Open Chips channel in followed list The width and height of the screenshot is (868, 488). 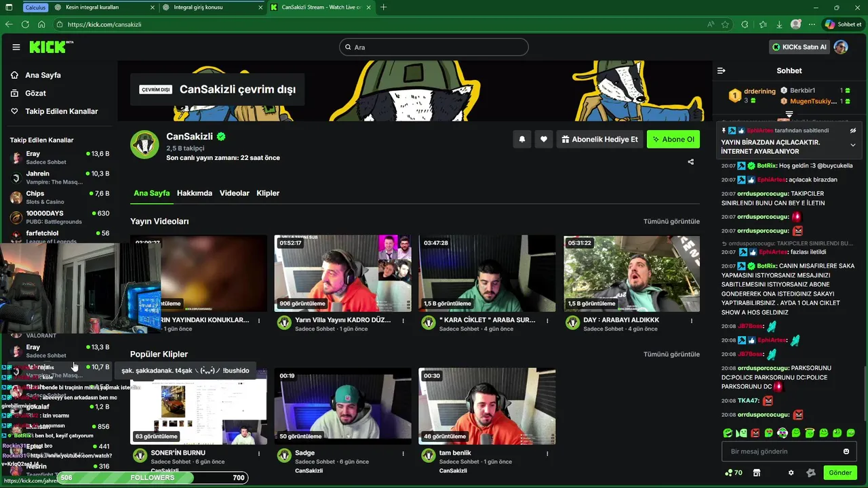[x=60, y=197]
